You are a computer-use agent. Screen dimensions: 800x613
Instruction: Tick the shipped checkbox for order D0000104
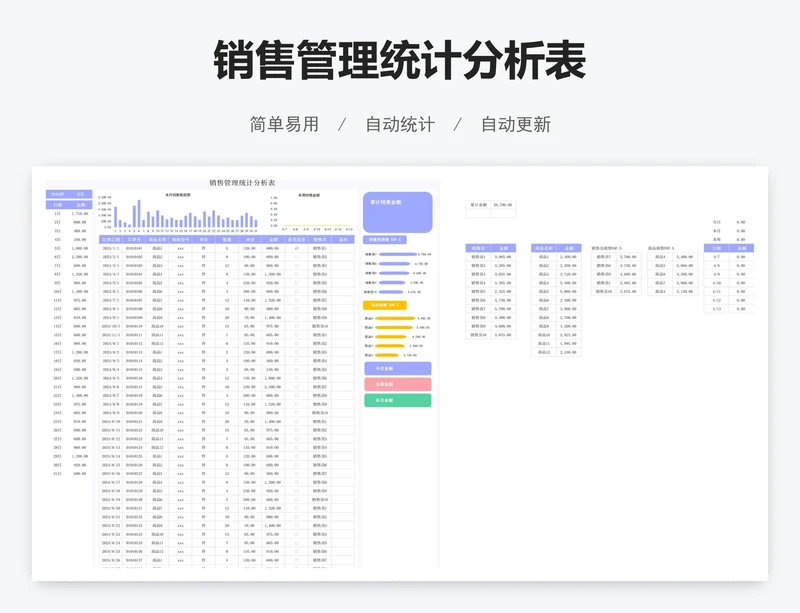click(296, 274)
